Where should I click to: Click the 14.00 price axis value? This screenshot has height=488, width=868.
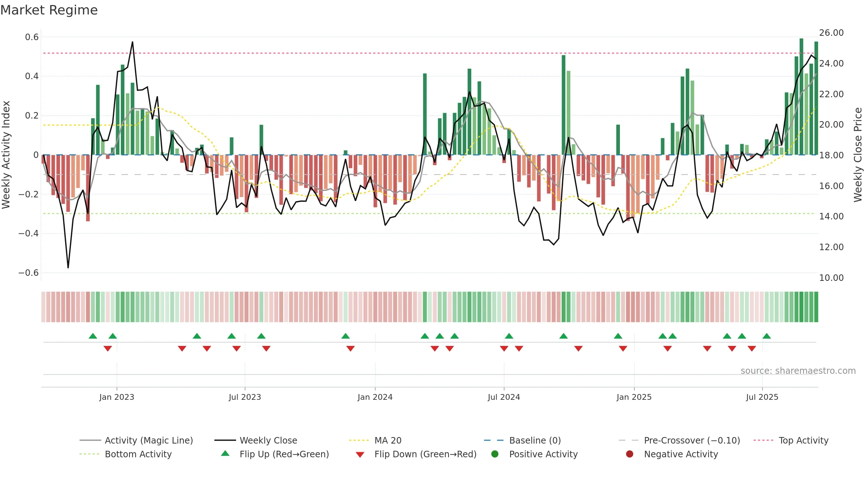pyautogui.click(x=831, y=217)
